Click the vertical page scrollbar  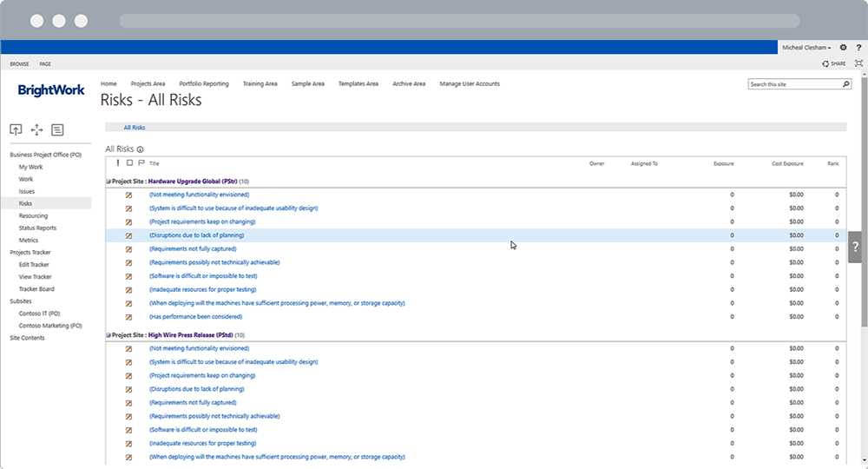point(865,202)
